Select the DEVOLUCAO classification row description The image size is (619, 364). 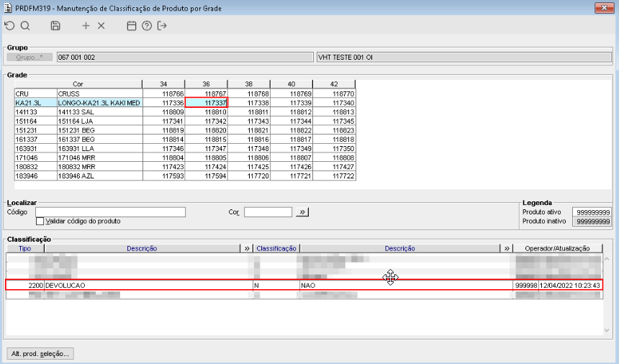(x=148, y=285)
